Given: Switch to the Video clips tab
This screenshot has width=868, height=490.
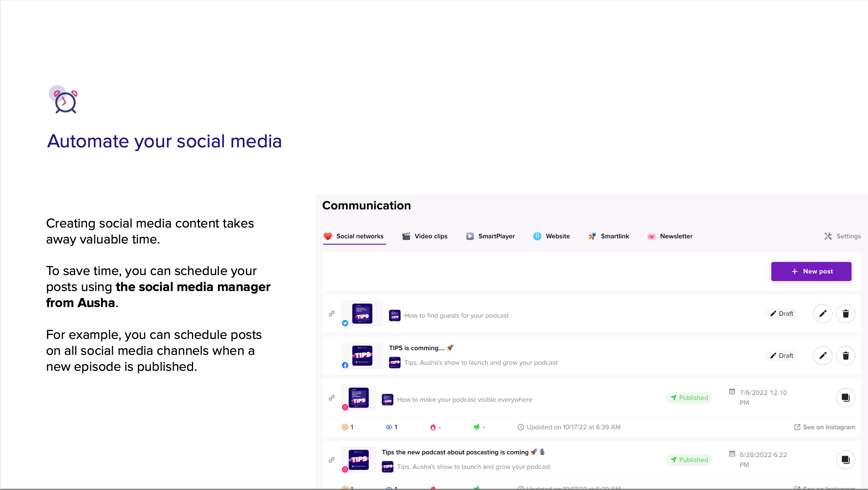Looking at the screenshot, I should pos(425,236).
